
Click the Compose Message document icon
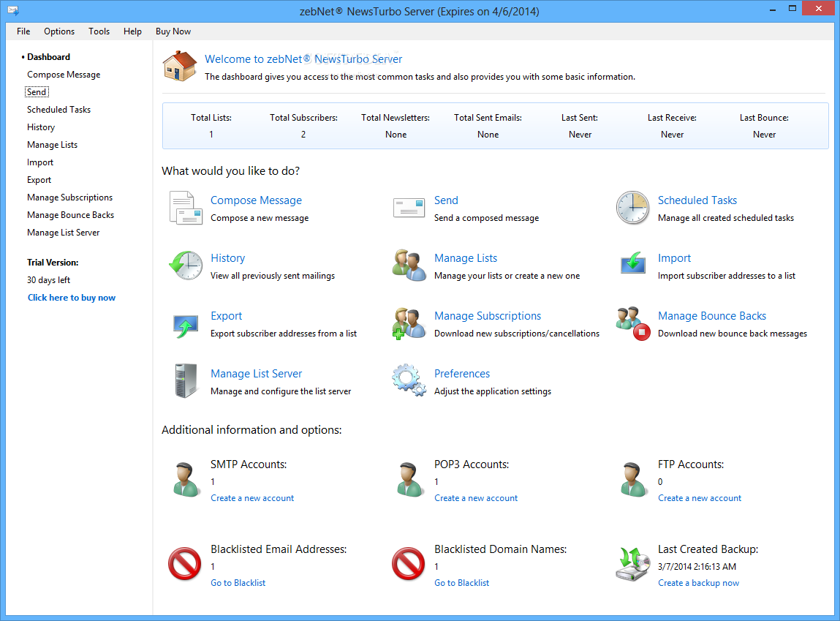click(x=186, y=208)
